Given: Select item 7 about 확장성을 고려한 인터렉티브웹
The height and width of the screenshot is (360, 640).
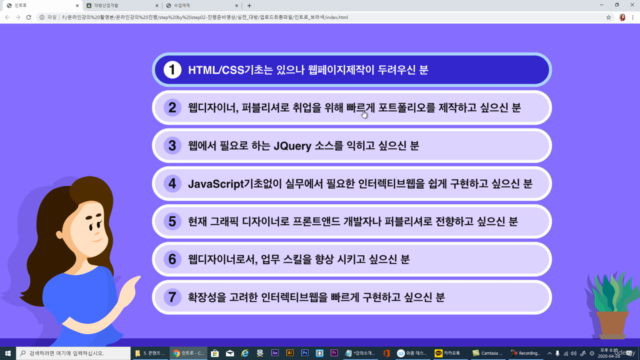Looking at the screenshot, I should tap(352, 297).
